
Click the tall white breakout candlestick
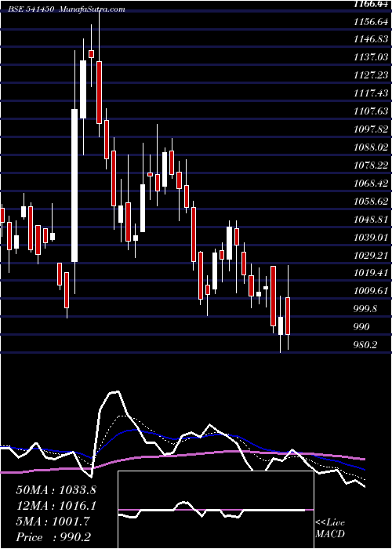pyautogui.click(x=74, y=185)
